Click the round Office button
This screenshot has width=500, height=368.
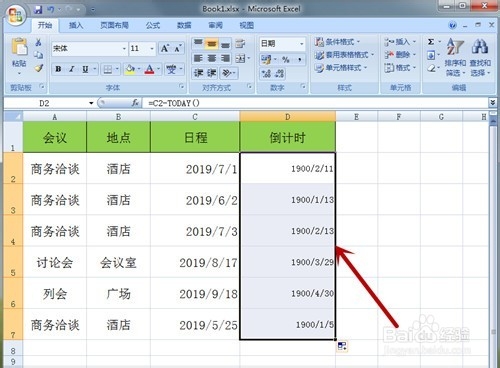coord(16,15)
